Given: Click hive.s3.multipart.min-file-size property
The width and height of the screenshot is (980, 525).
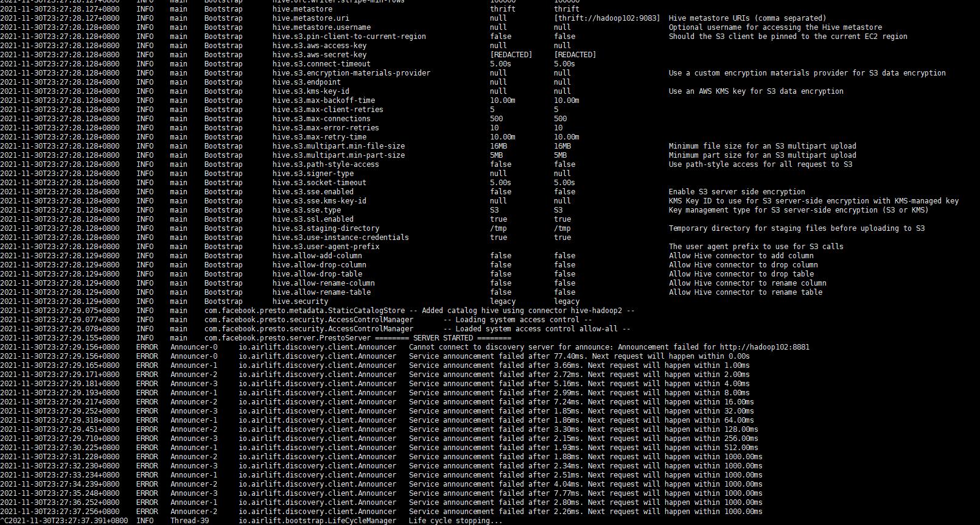Looking at the screenshot, I should tap(339, 146).
